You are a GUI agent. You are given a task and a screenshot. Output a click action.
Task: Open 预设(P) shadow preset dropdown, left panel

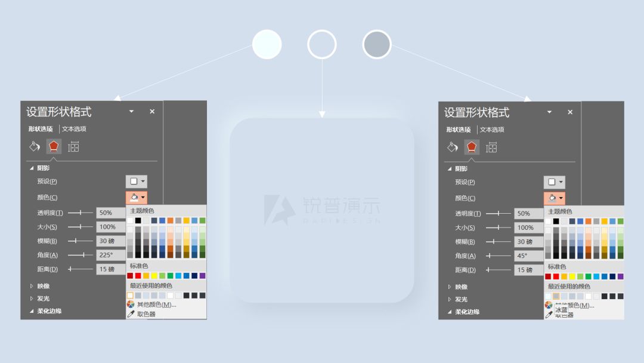[x=137, y=181]
